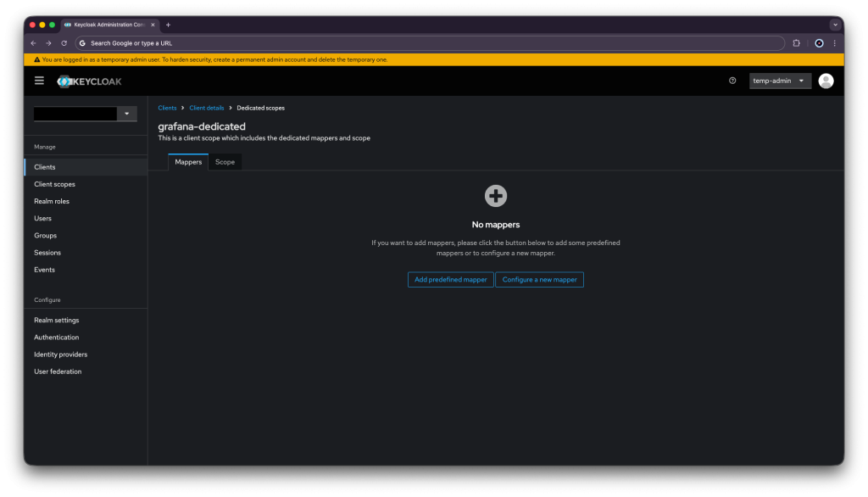The image size is (868, 497).
Task: Go to Clients breadcrumb link
Action: point(167,108)
